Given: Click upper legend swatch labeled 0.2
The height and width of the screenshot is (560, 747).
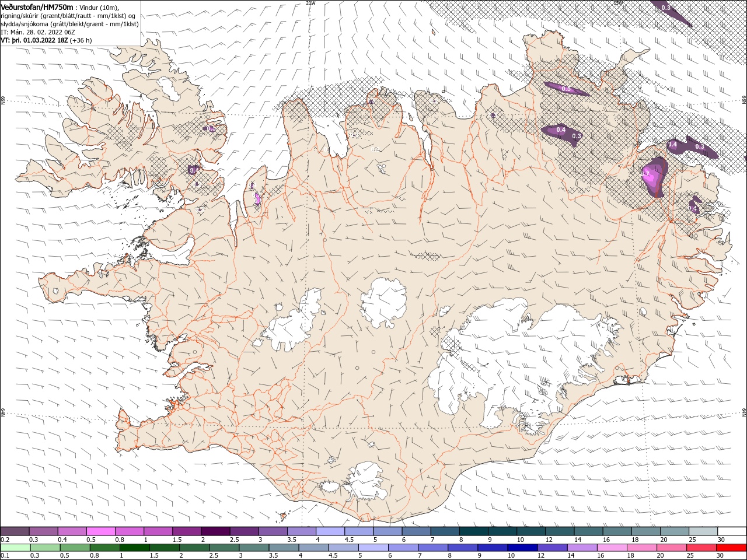Looking at the screenshot, I should click(x=15, y=531).
